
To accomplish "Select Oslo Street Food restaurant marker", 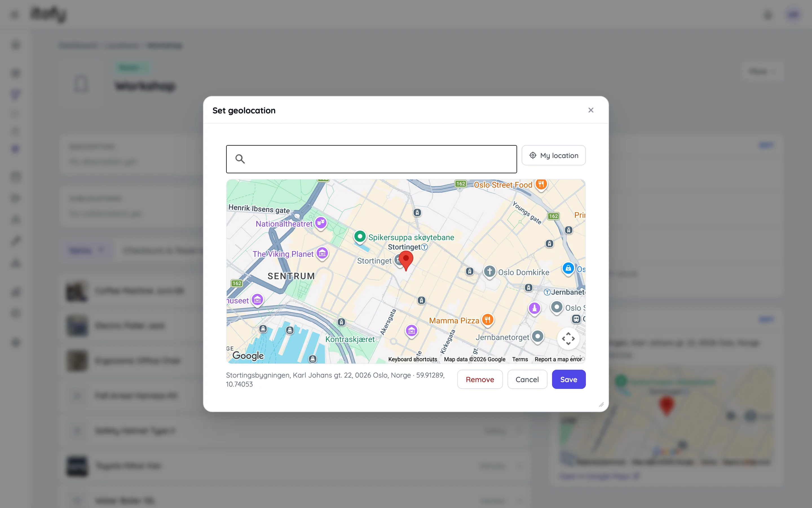I will click(541, 185).
